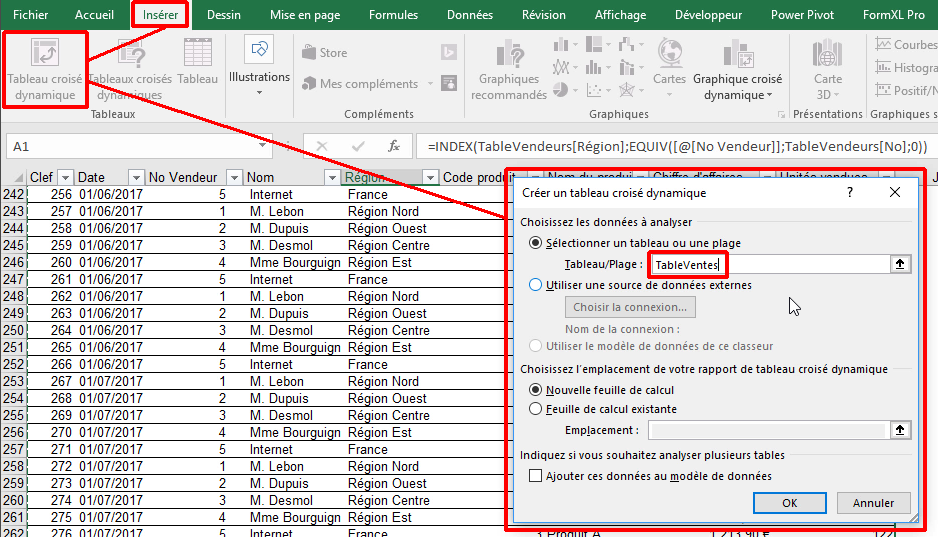This screenshot has height=537, width=938.
Task: Open the No Vendeur column filter dropdown
Action: pos(234,177)
